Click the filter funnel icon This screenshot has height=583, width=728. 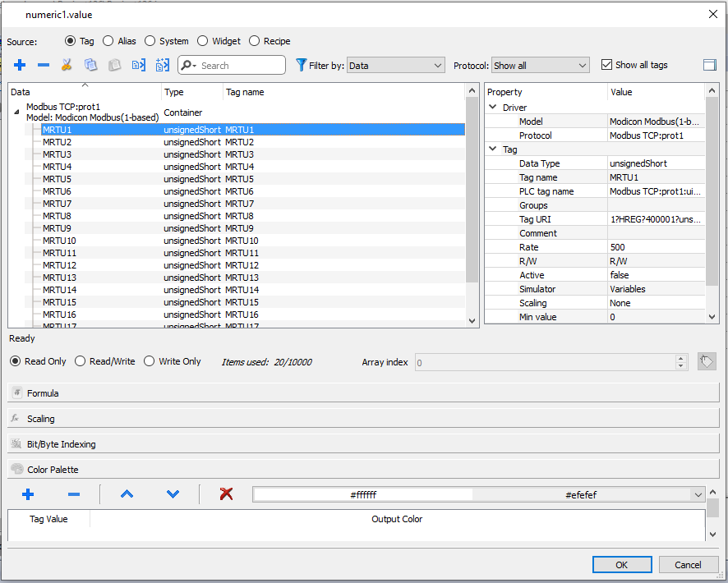pos(301,65)
